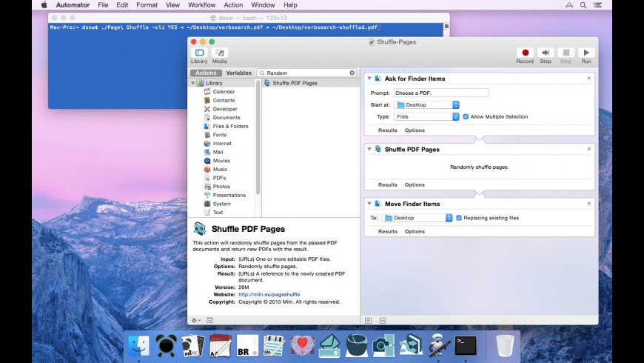Select the Files & Folders category

(x=230, y=126)
